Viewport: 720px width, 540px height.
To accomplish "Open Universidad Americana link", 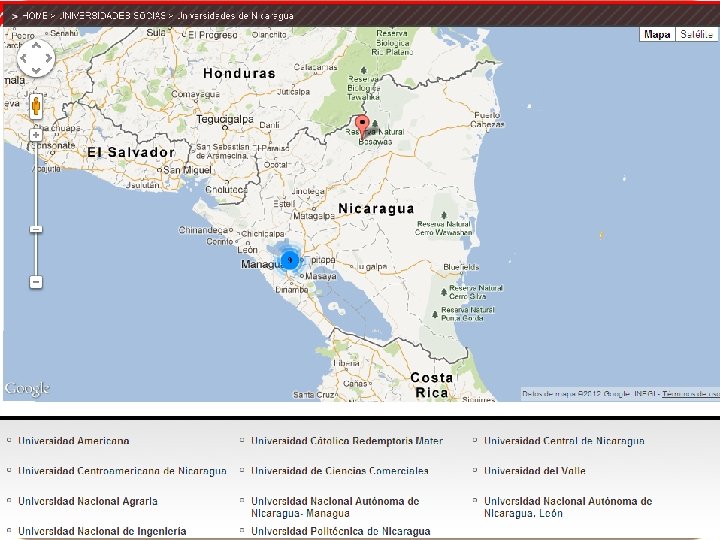I will coord(73,441).
